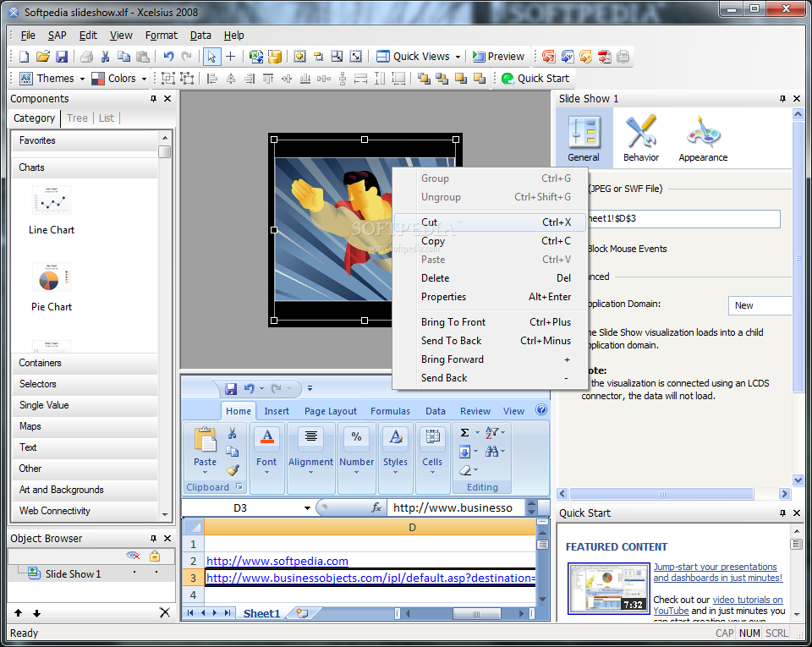The height and width of the screenshot is (647, 812).
Task: Open the Excel Name Box dropdown arrow
Action: pyautogui.click(x=307, y=507)
